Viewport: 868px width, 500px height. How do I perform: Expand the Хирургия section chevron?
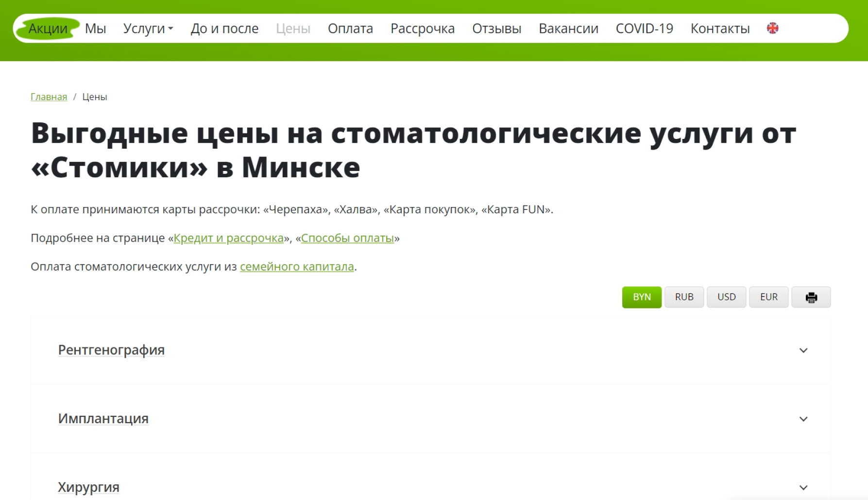[803, 487]
